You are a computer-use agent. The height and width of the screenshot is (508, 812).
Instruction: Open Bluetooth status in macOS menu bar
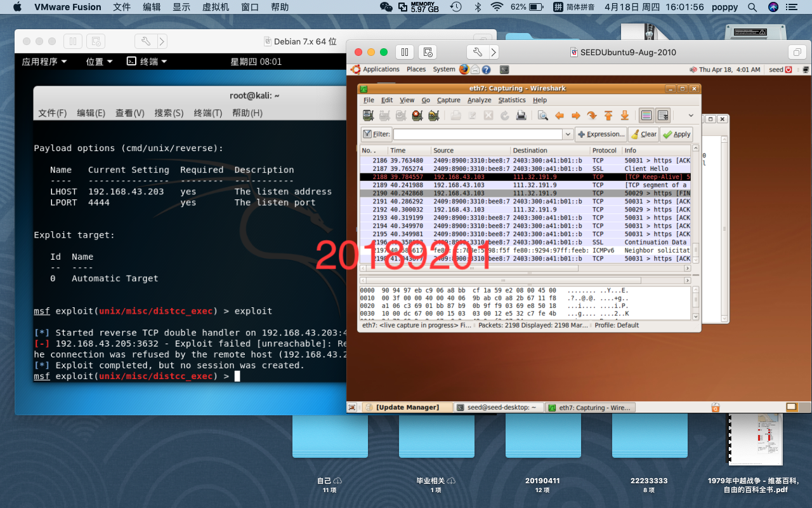click(x=478, y=7)
